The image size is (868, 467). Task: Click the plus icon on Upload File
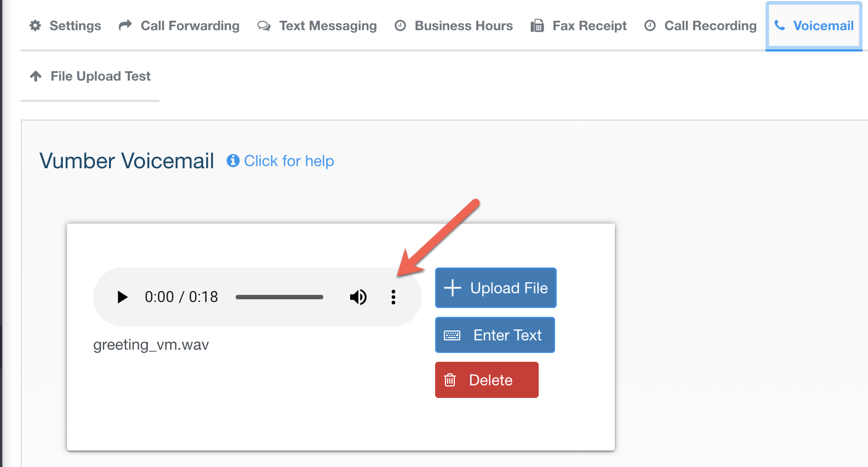(453, 288)
